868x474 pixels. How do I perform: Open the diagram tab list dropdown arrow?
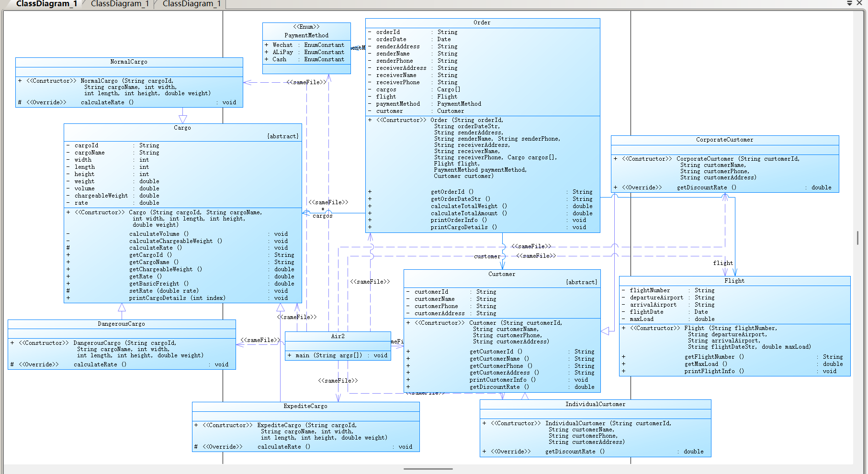pos(850,3)
